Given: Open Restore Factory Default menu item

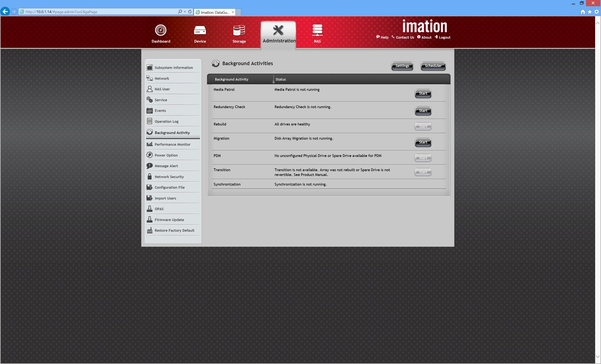Looking at the screenshot, I should (174, 230).
